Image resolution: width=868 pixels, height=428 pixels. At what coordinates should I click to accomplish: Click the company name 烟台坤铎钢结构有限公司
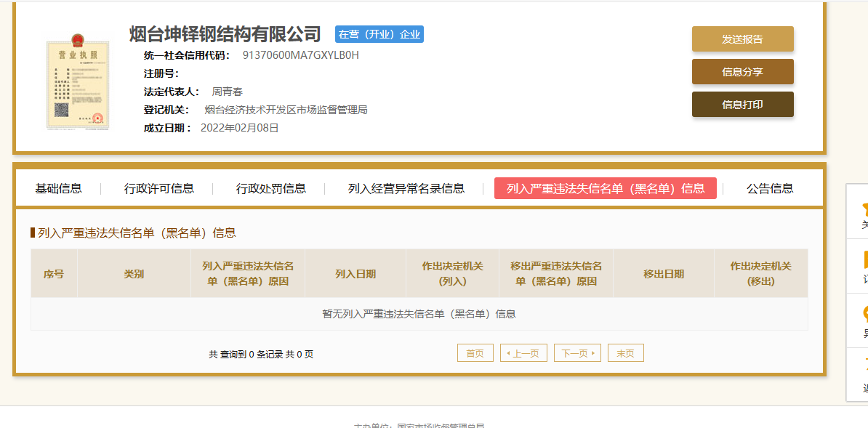point(225,33)
